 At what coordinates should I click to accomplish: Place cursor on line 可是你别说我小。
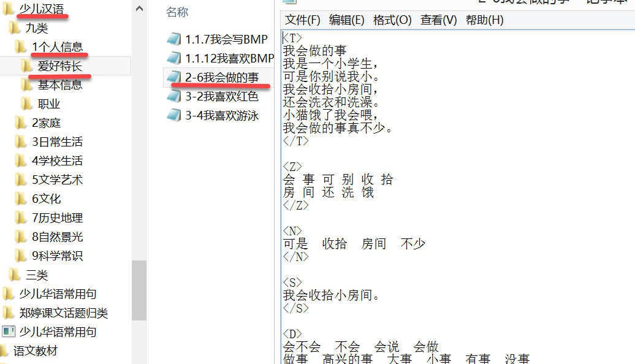point(331,76)
